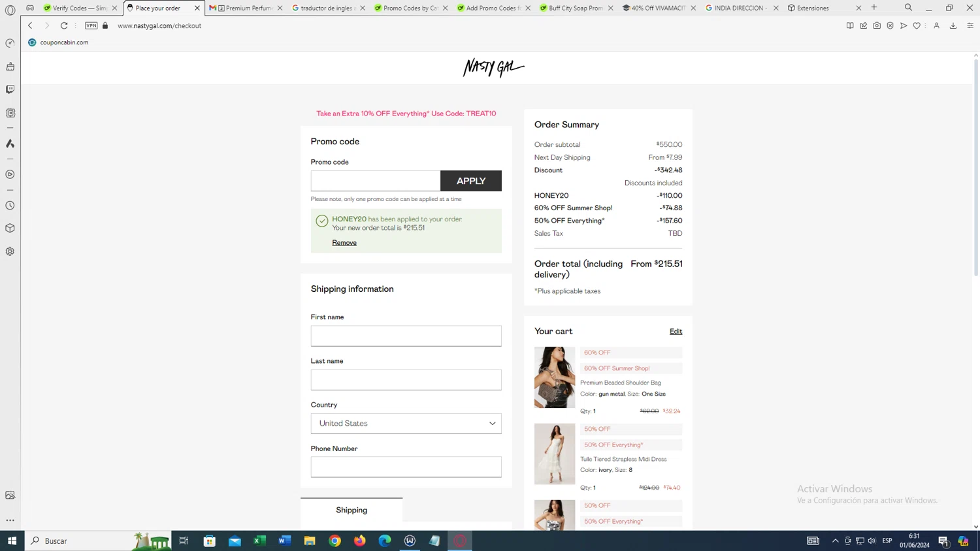
Task: Click the Last name field
Action: pyautogui.click(x=406, y=380)
